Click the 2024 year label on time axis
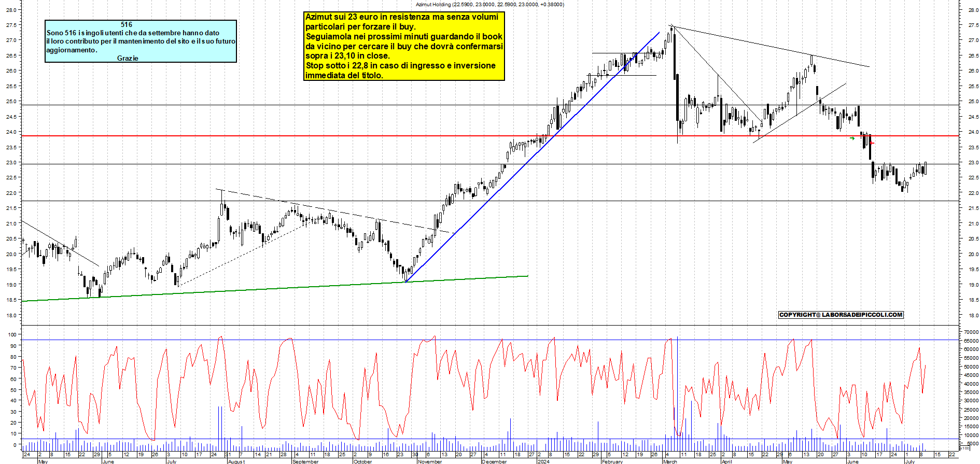The height and width of the screenshot is (464, 980). point(543,461)
